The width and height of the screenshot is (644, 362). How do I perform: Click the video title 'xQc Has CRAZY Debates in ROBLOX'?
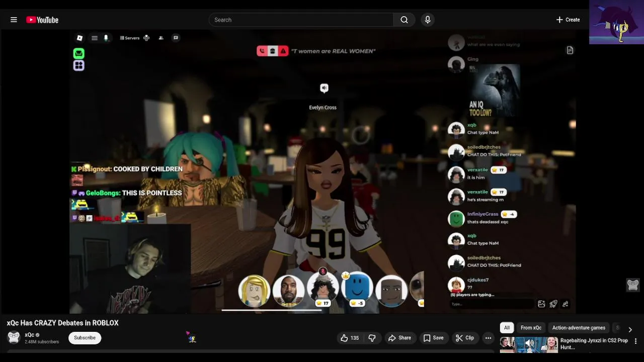click(63, 323)
